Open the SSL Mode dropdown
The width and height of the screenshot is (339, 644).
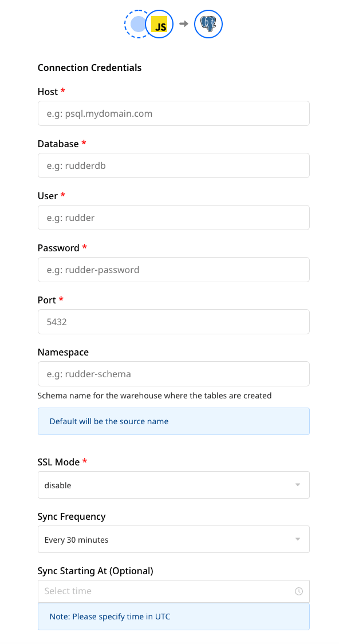click(174, 484)
